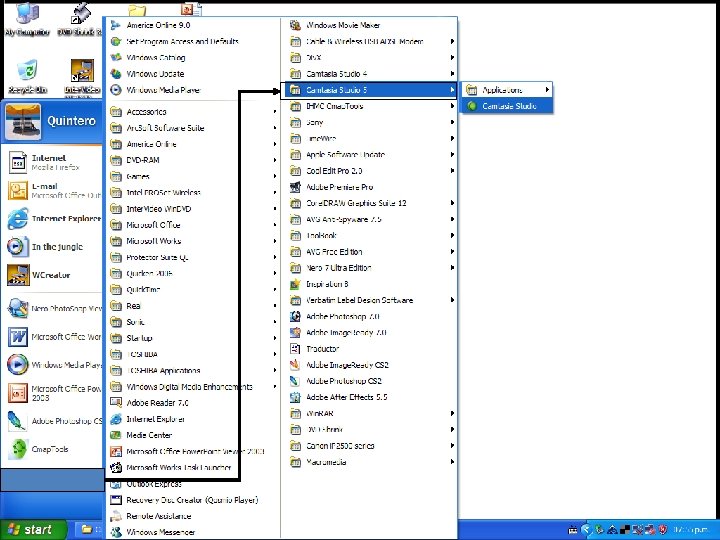This screenshot has width=720, height=540.
Task: Open Recovery Disc Creator icon
Action: coord(116,500)
